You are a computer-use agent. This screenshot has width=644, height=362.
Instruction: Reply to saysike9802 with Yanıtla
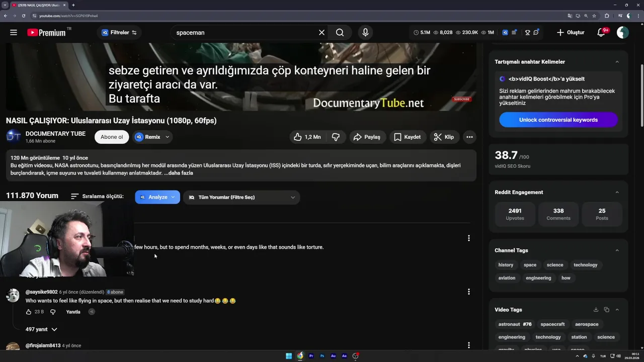(x=73, y=312)
